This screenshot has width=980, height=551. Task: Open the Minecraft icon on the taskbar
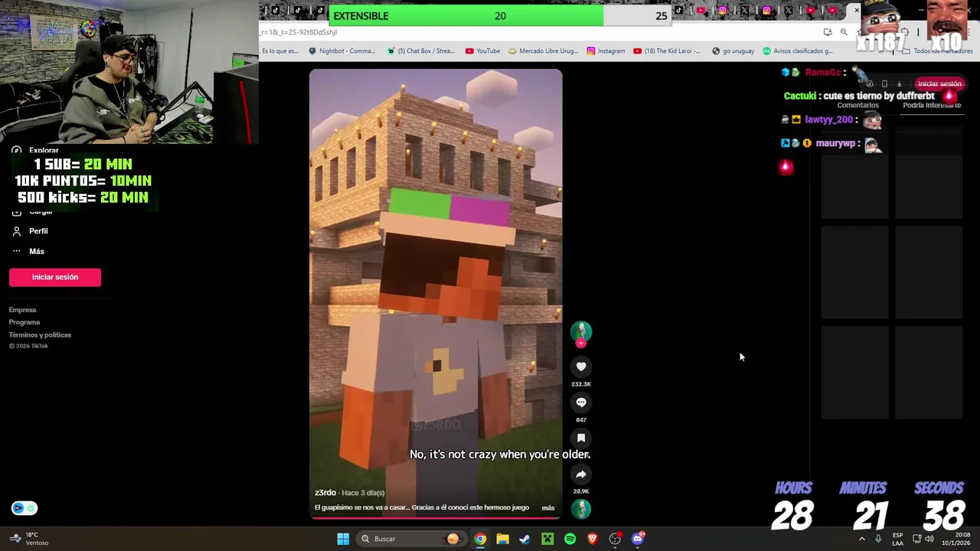[x=547, y=539]
